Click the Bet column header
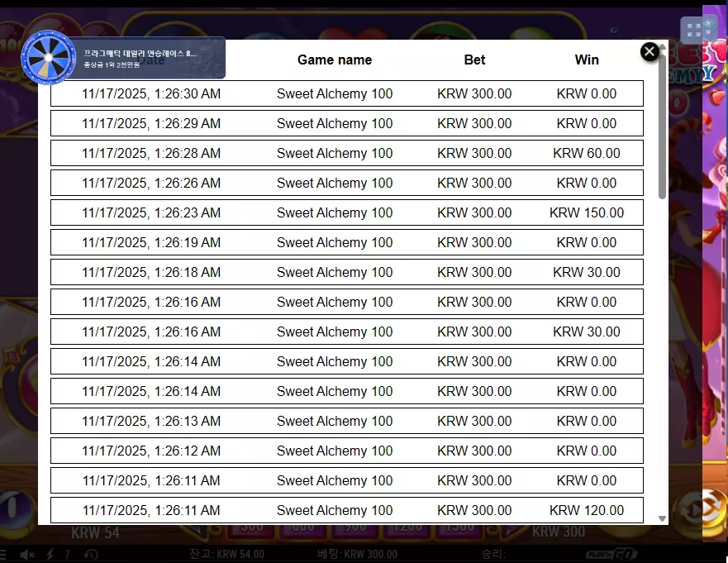 [474, 60]
